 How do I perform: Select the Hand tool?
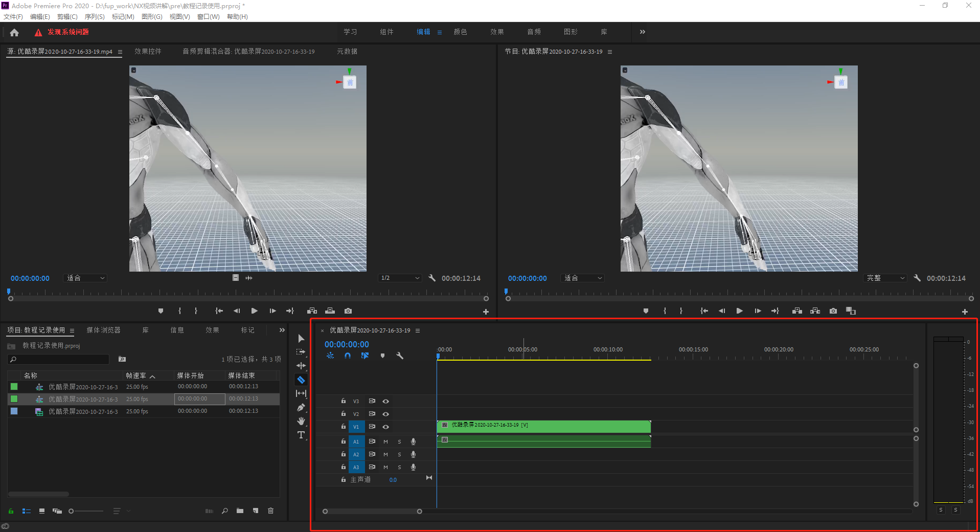(x=301, y=421)
